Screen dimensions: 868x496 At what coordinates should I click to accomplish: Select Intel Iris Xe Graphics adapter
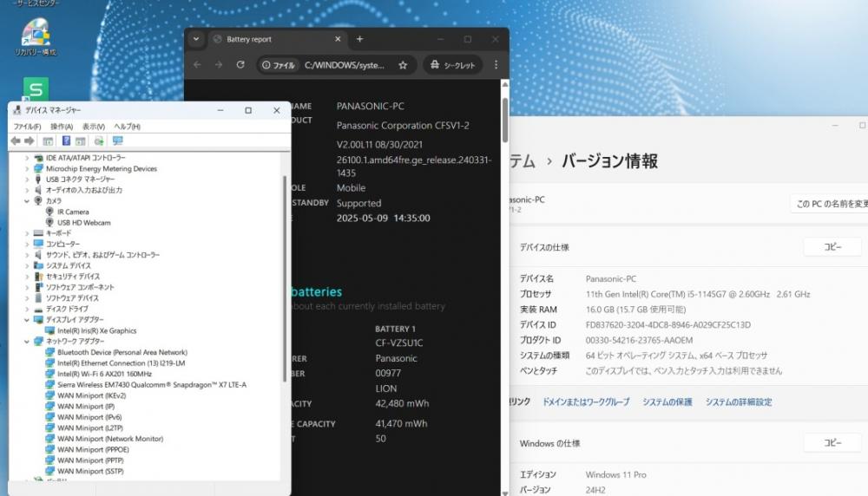[x=96, y=330]
